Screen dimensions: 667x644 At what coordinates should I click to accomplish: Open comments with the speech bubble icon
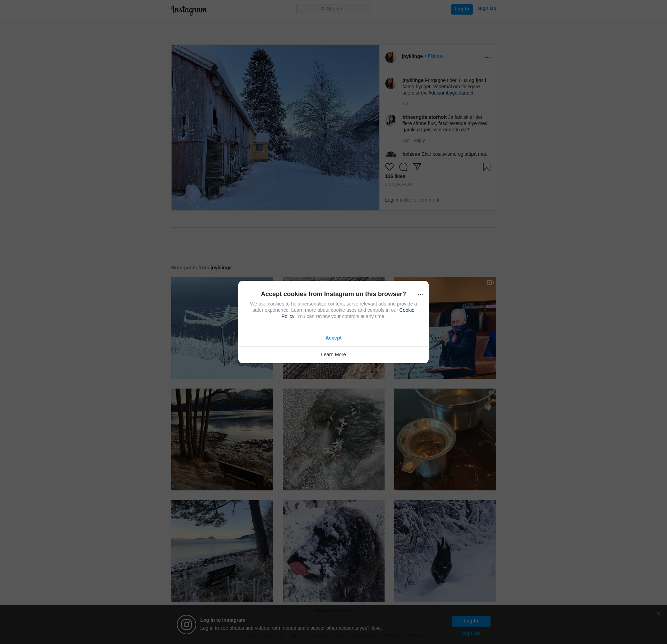[x=403, y=167]
